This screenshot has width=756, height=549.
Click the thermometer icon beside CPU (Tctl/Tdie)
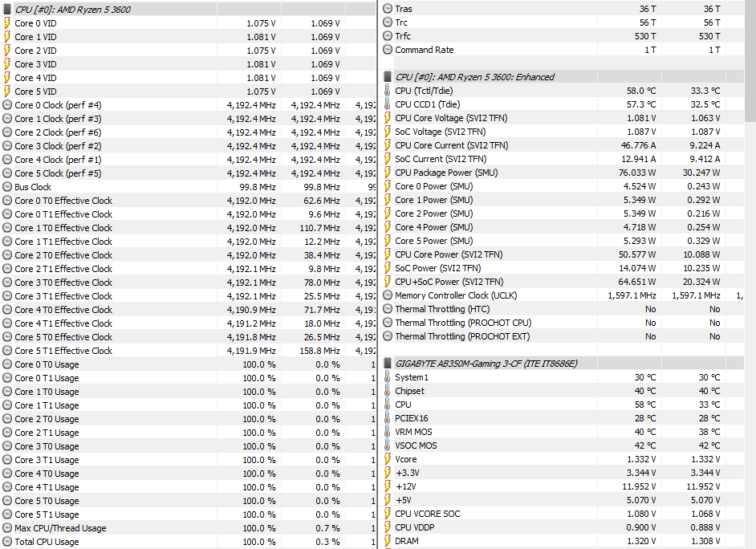(388, 91)
